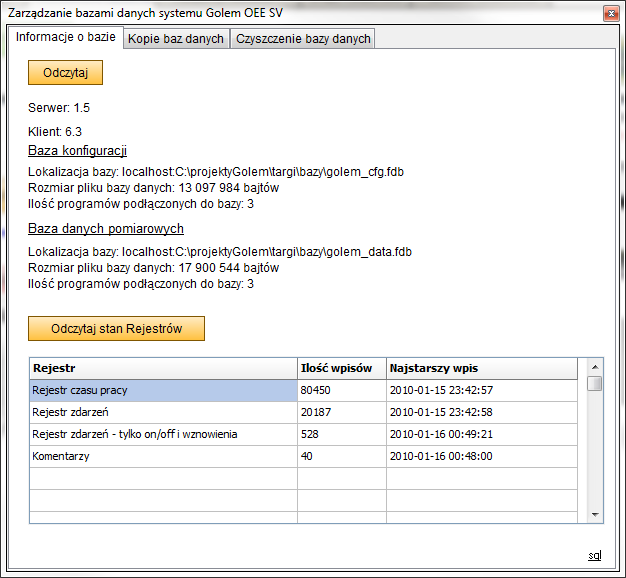
Task: Click the 2010-01-16 00:49:21 cell
Action: pos(482,434)
